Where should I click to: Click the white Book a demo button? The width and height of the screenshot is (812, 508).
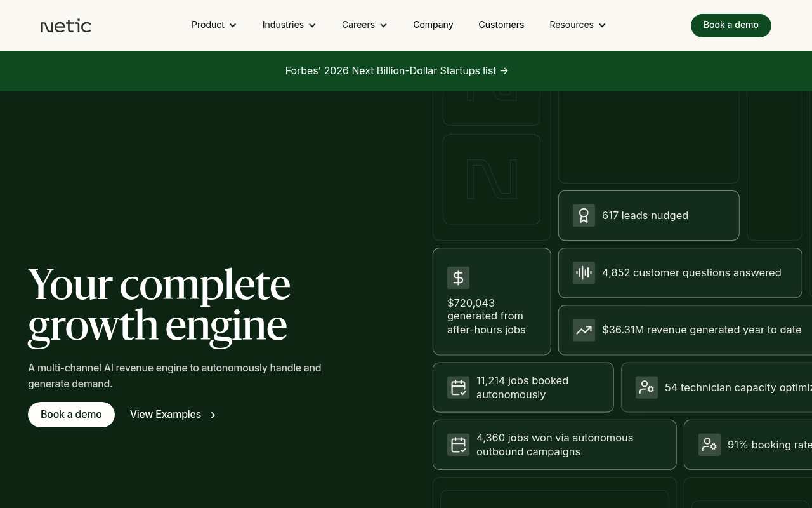[x=71, y=415]
